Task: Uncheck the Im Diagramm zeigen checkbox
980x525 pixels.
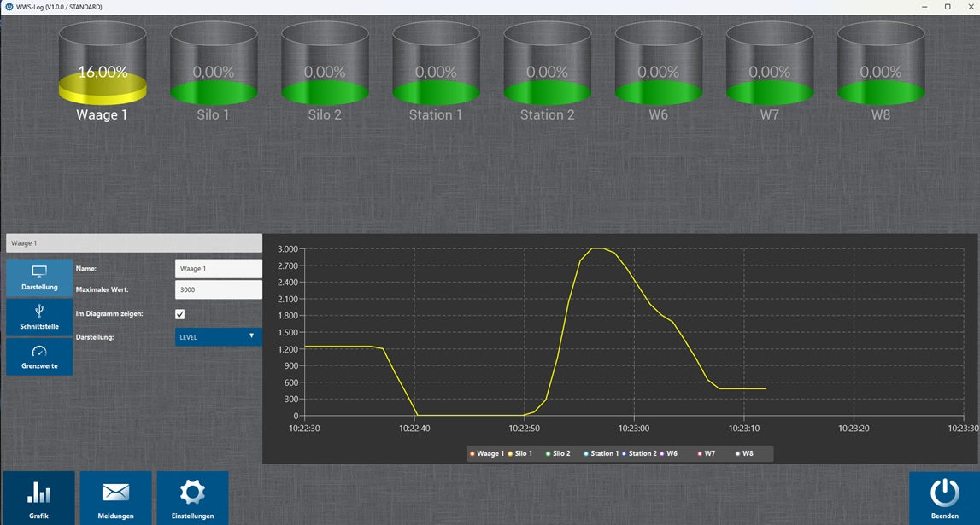Action: click(180, 314)
